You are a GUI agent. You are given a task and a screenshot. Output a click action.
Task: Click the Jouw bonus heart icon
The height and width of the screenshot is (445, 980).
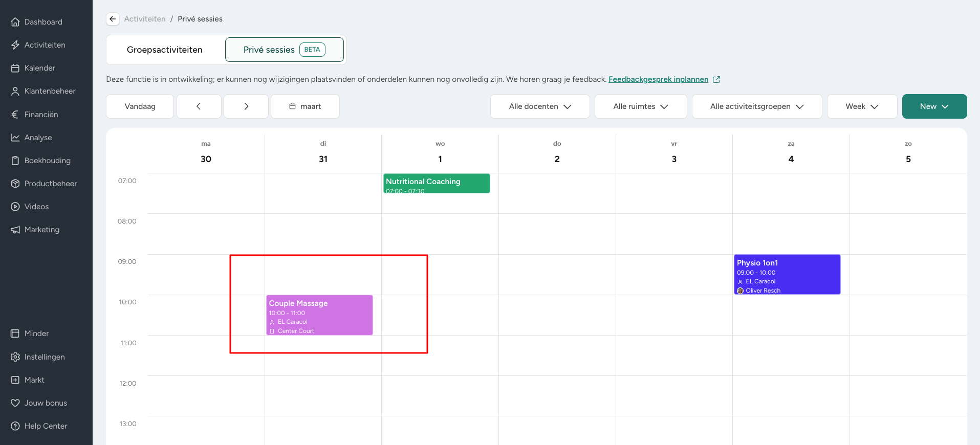tap(15, 403)
